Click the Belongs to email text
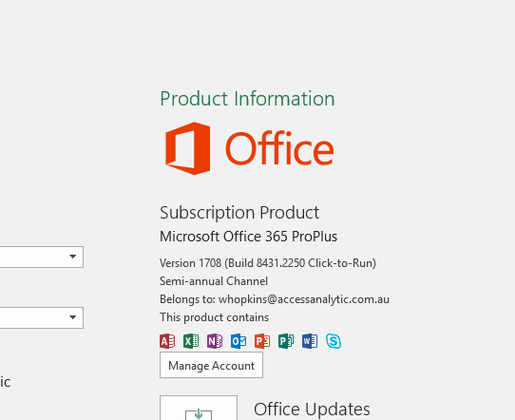 click(x=275, y=299)
